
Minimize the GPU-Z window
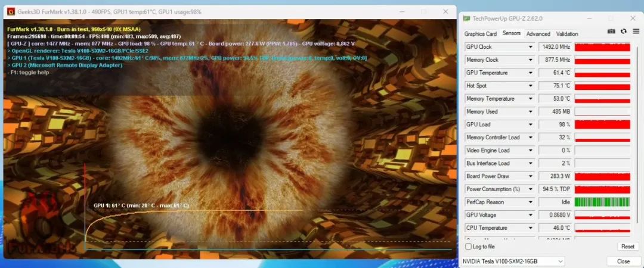(x=589, y=18)
